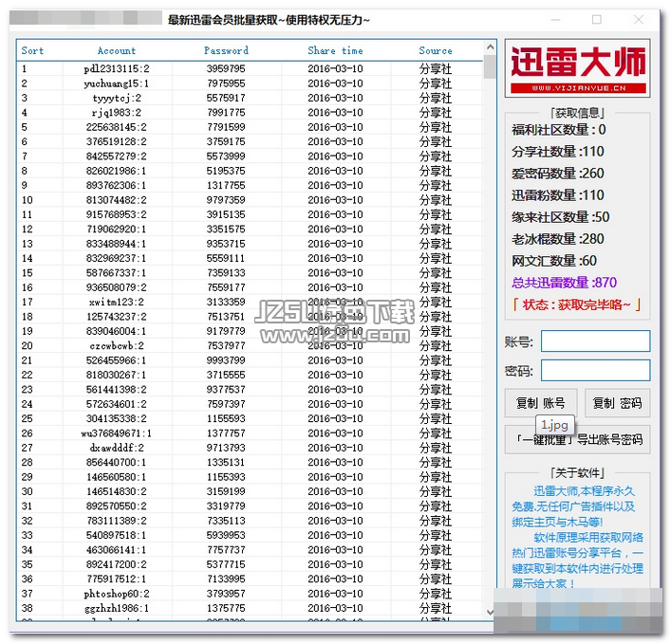Click the vertical scrollbar thumb
The width and height of the screenshot is (671, 644).
pos(490,66)
